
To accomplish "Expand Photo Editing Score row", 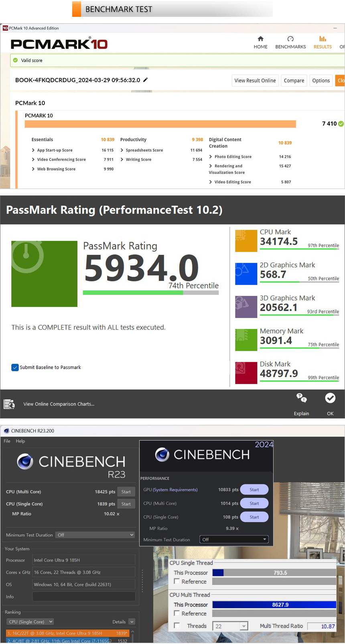I will (x=211, y=156).
